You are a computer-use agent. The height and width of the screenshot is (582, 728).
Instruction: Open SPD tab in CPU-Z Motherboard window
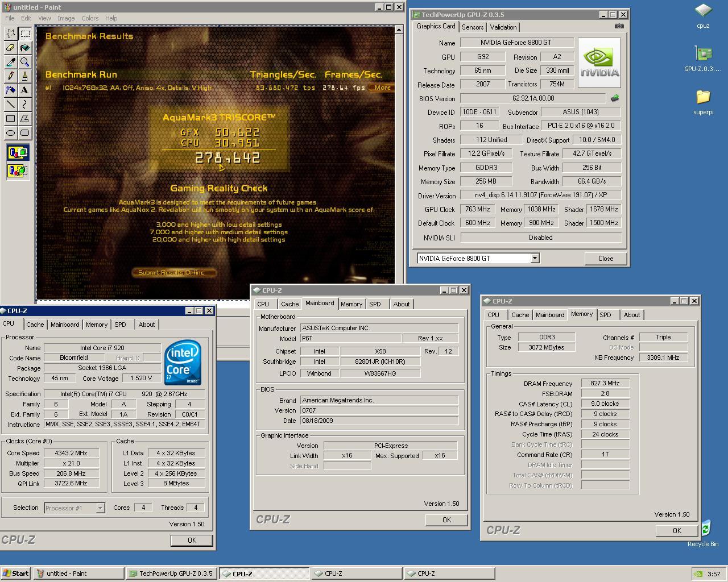point(375,304)
